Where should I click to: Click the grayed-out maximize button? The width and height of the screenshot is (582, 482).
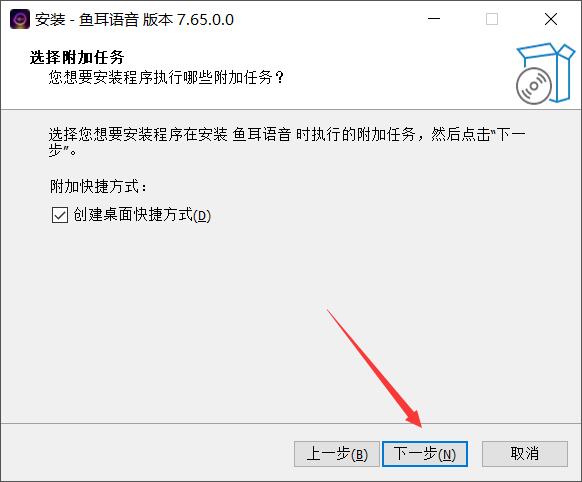point(492,19)
